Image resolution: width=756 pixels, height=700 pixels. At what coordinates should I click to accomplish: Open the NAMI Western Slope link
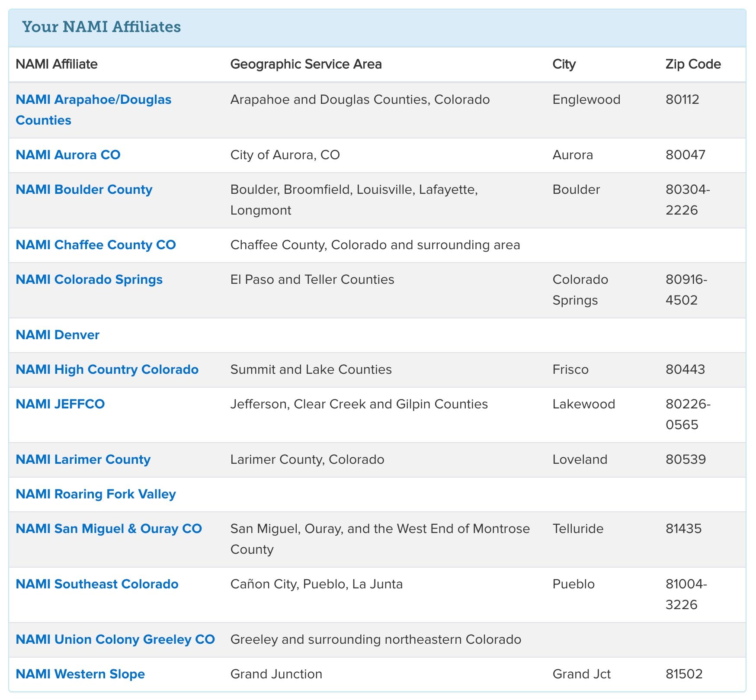pos(80,674)
